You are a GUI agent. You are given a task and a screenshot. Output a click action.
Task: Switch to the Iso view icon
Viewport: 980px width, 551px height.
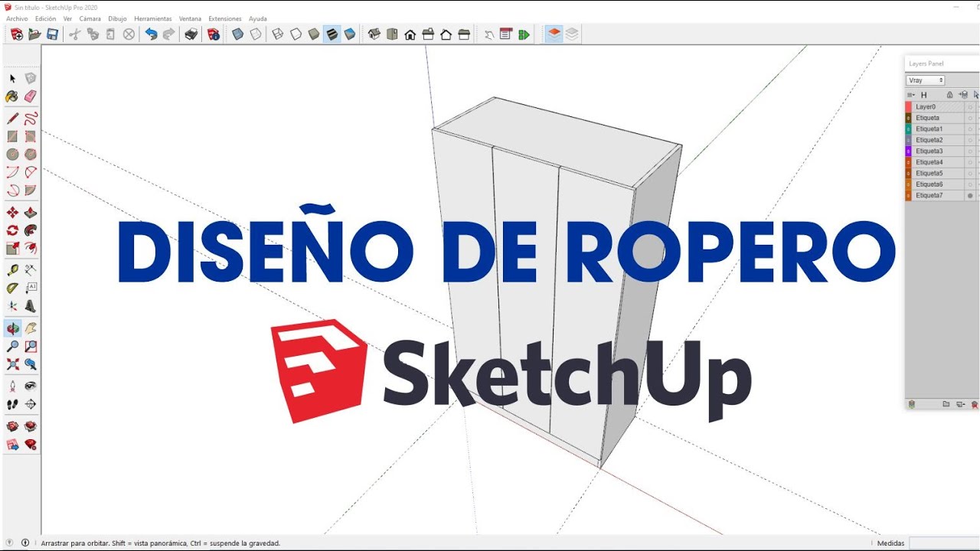point(374,34)
